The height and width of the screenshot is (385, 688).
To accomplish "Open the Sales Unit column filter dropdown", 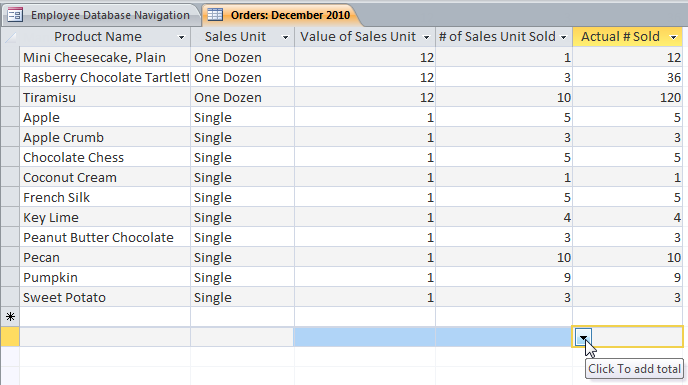I will click(285, 37).
